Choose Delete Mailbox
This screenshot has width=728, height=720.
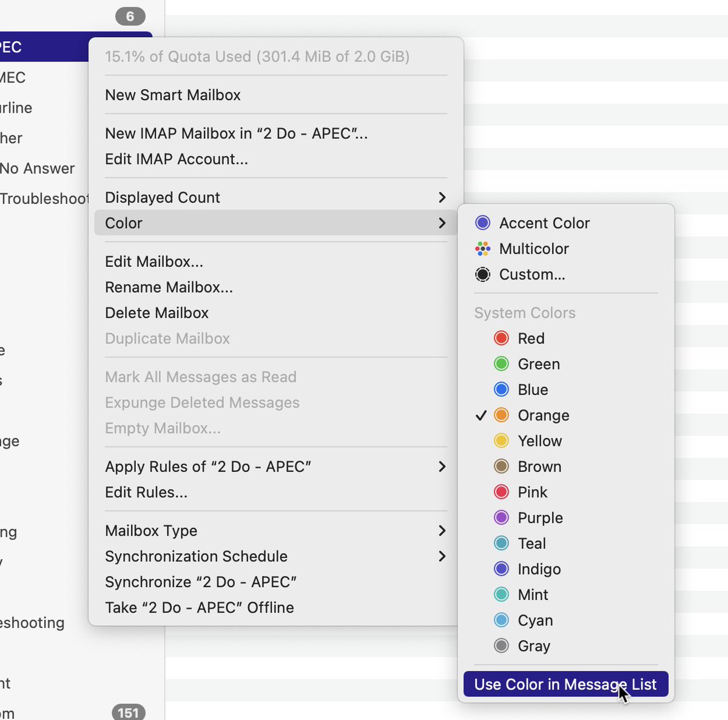tap(275, 312)
